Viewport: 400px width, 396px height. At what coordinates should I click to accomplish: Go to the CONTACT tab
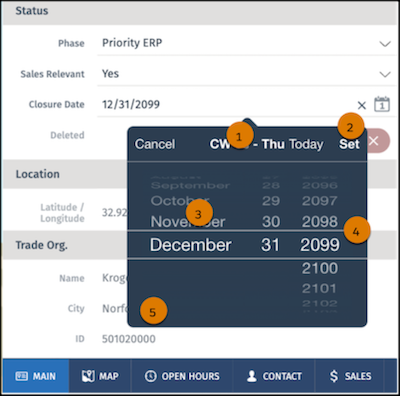[x=274, y=376]
